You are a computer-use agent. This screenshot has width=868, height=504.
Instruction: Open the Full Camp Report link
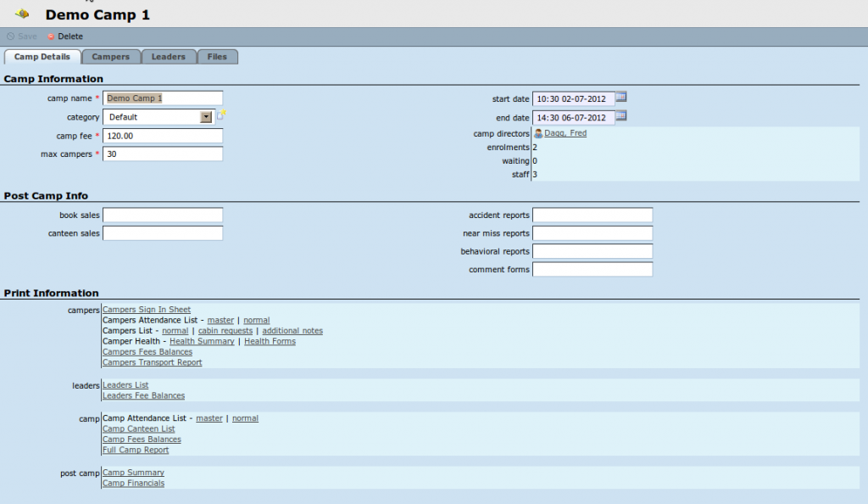coord(136,450)
